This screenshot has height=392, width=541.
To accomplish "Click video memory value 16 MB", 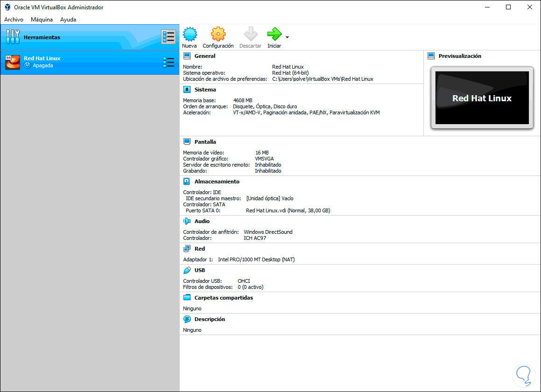I will (x=262, y=153).
